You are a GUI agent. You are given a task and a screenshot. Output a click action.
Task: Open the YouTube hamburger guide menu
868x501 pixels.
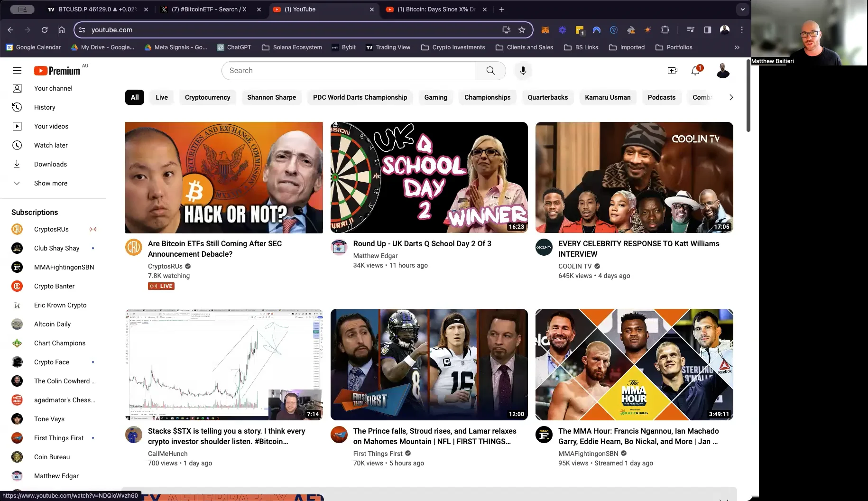[17, 71]
